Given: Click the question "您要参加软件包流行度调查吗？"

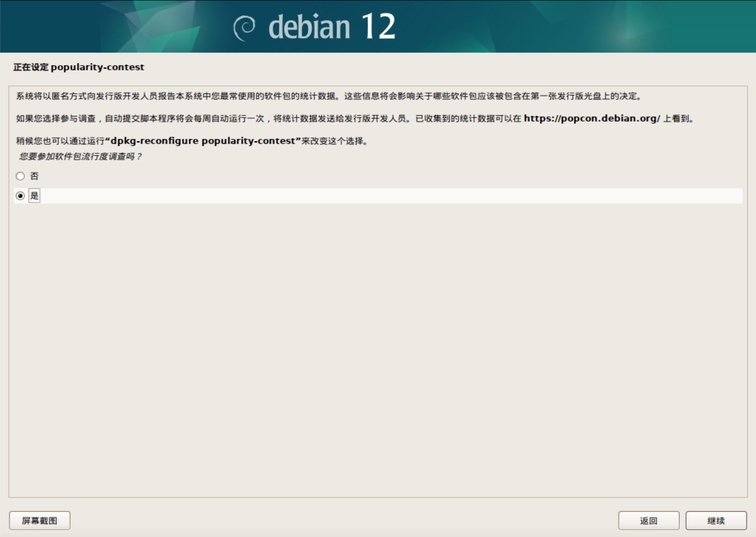Looking at the screenshot, I should tap(80, 157).
